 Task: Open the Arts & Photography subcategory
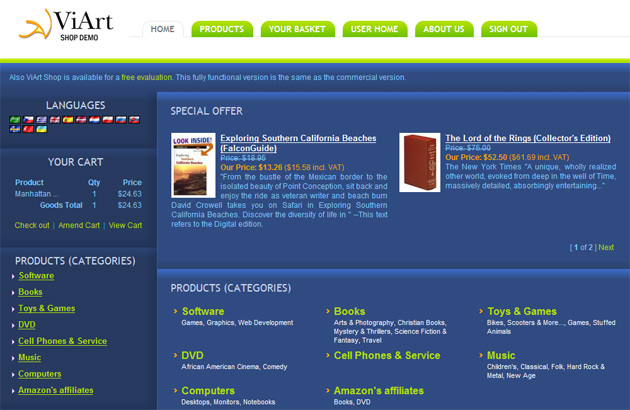click(x=364, y=323)
